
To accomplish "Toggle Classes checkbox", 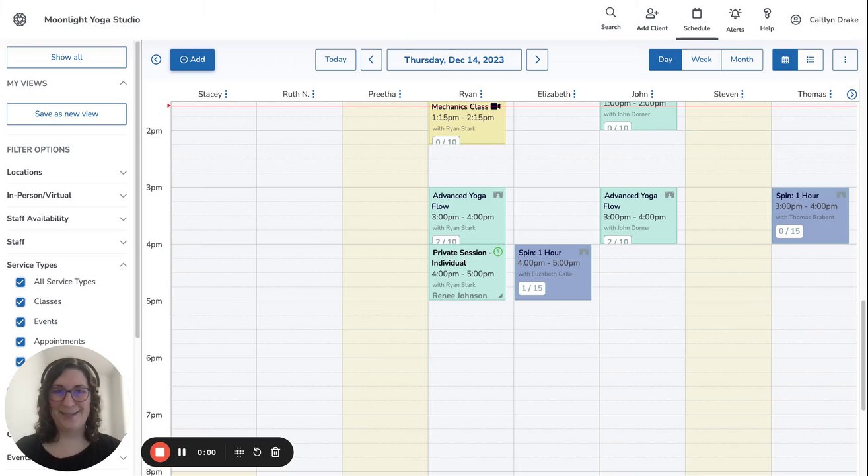I will (20, 302).
